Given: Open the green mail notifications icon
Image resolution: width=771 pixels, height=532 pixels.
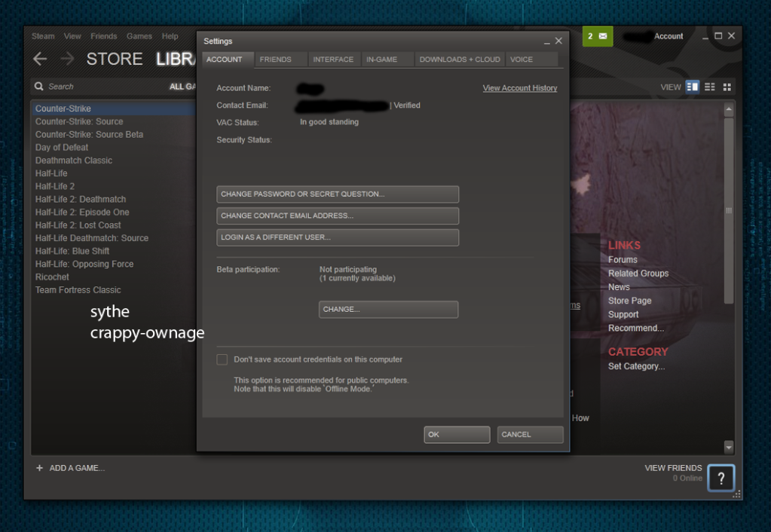Looking at the screenshot, I should [598, 36].
